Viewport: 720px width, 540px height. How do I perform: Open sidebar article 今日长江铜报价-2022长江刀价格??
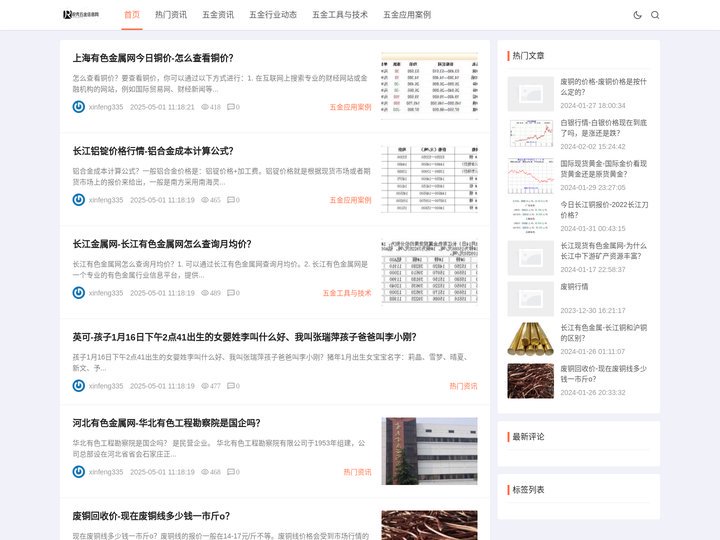click(604, 209)
